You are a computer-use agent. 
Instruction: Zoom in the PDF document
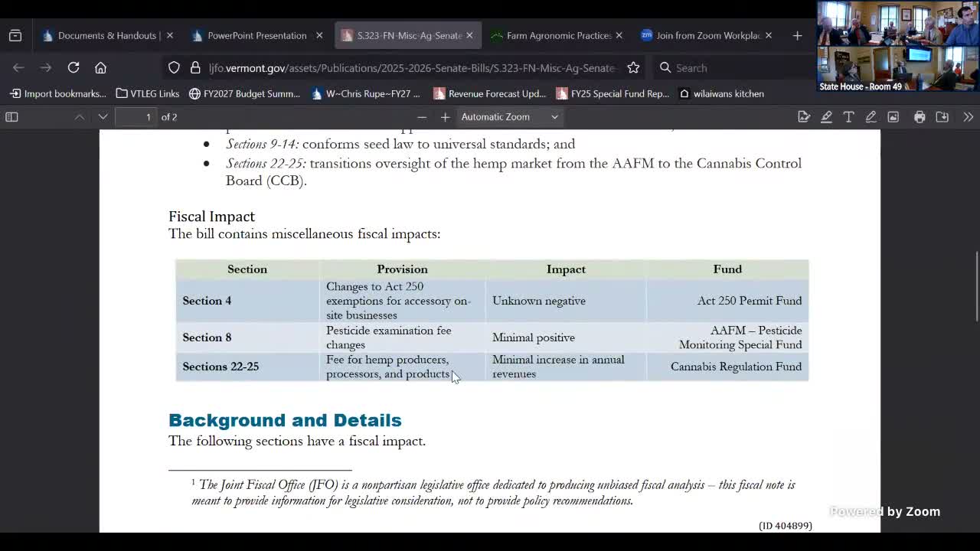[x=445, y=117]
